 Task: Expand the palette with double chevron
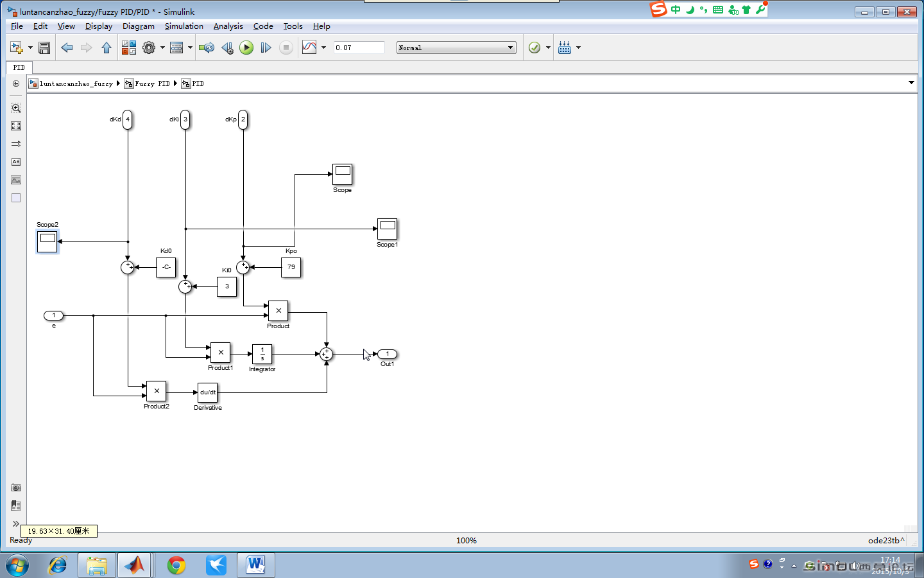coord(16,523)
